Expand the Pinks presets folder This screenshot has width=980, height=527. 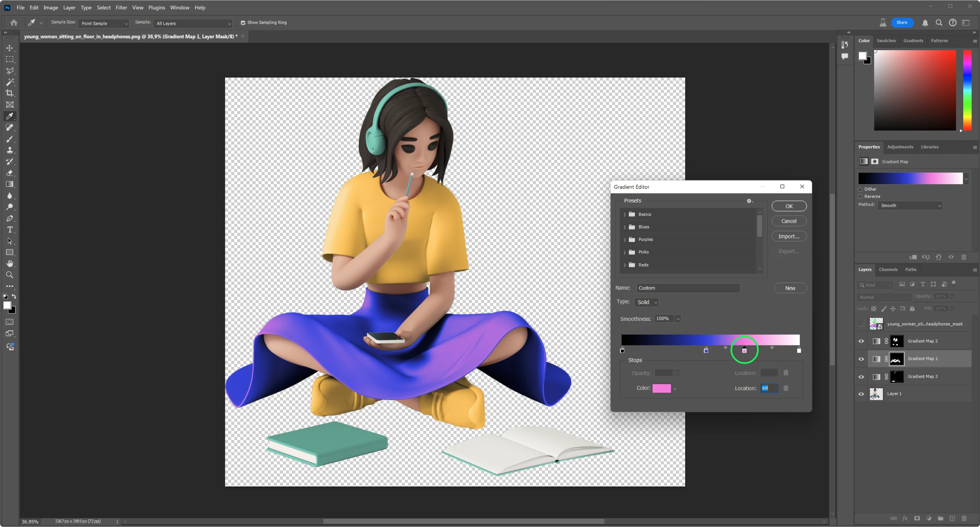point(624,253)
